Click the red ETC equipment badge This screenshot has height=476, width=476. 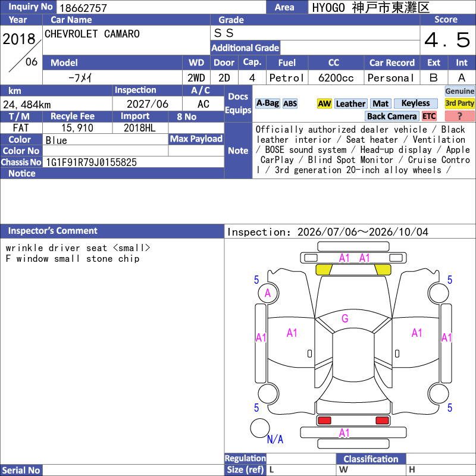pos(429,116)
